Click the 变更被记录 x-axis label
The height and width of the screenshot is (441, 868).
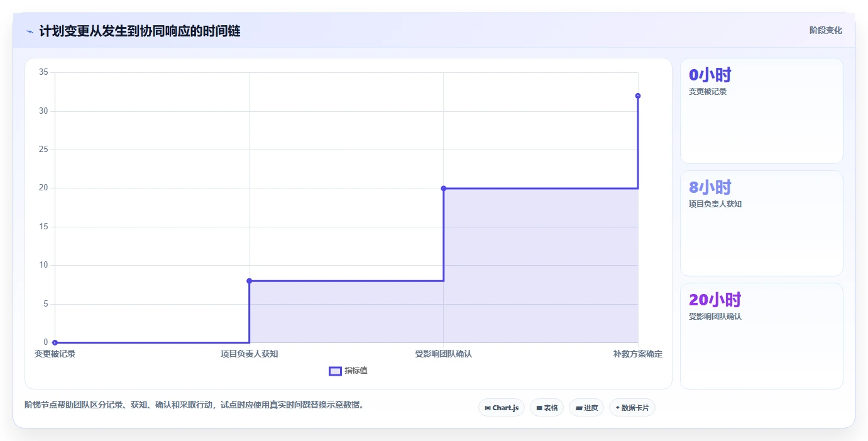point(55,354)
